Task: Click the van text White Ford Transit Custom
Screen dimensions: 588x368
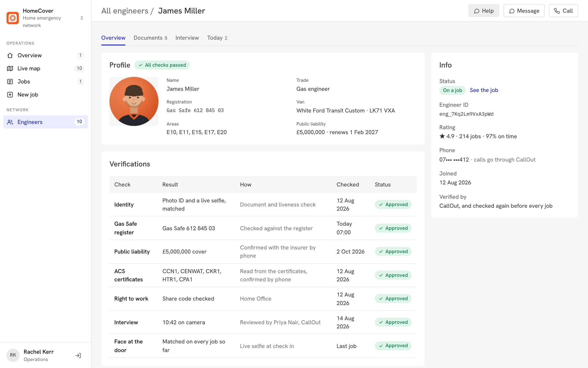Action: pyautogui.click(x=331, y=111)
